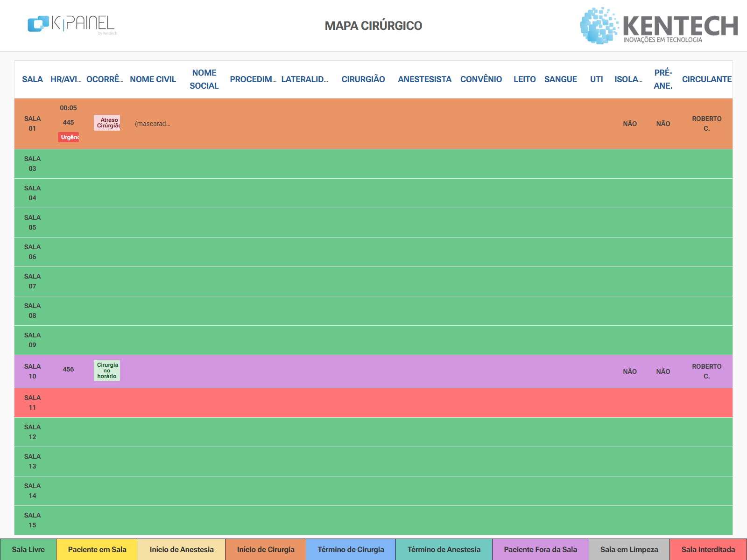Click ROBERTO C. in SALA 10 row
Image resolution: width=747 pixels, height=560 pixels.
coord(707,371)
